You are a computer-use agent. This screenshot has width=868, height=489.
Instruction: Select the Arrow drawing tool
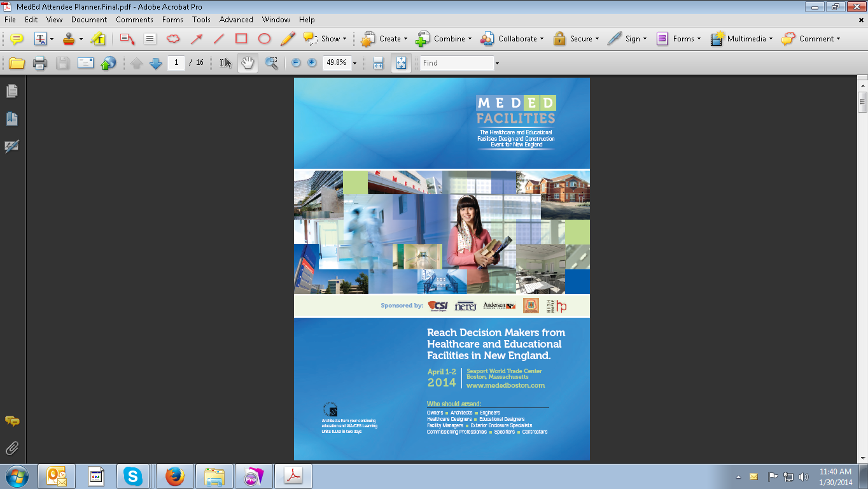coord(196,39)
